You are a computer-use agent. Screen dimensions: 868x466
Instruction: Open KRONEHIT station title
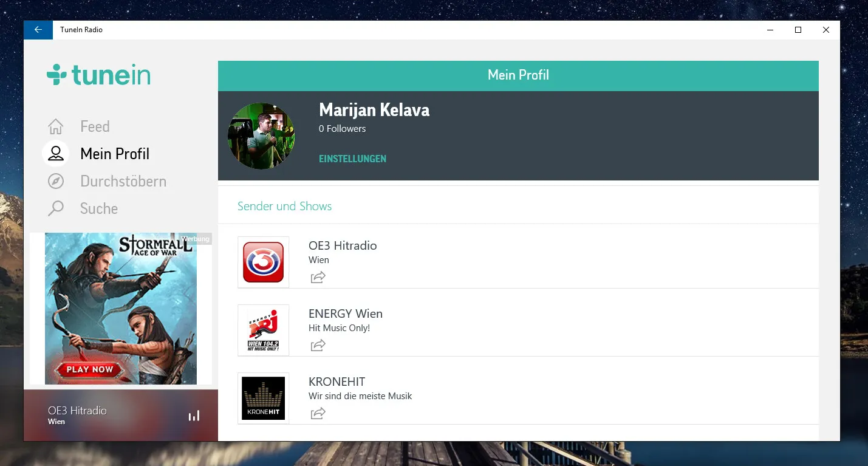tap(337, 382)
